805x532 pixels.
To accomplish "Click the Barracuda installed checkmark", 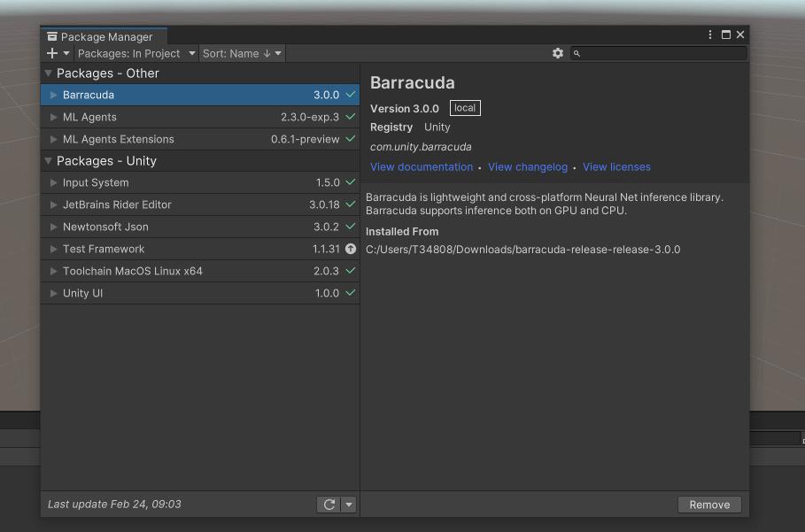I will (351, 95).
